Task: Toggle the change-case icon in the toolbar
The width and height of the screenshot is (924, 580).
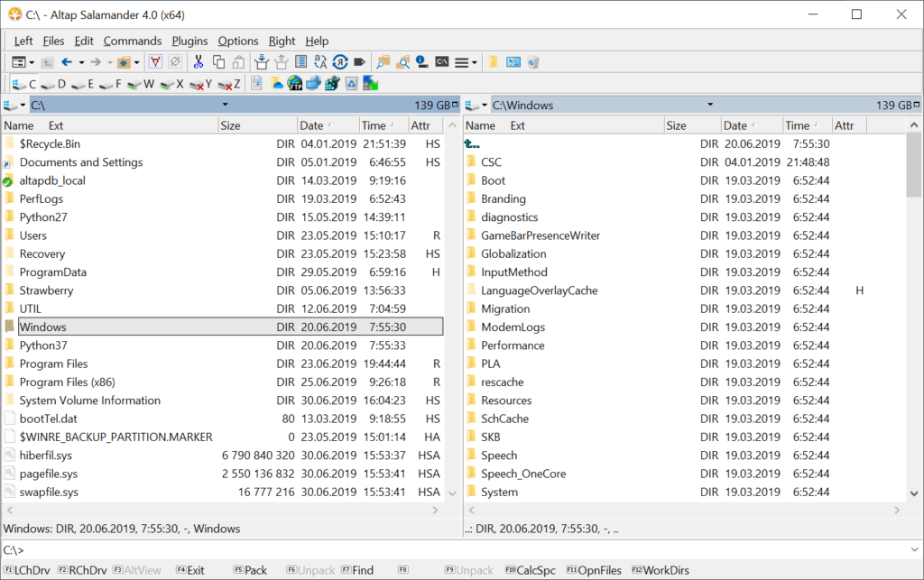Action: [x=319, y=61]
